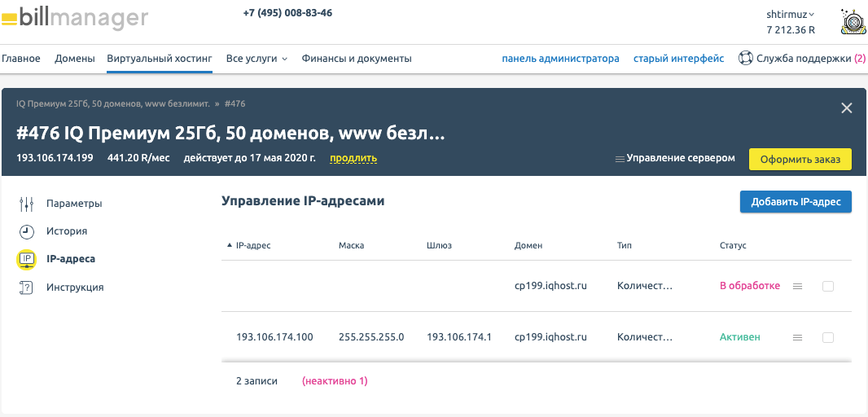Close the service #476 panel
Screen dimensions: 868x417
[x=846, y=108]
